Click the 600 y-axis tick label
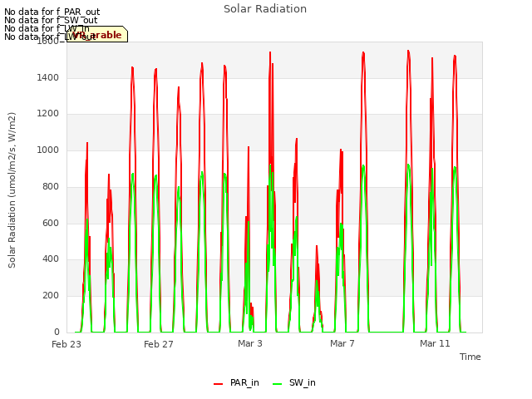 [51, 224]
